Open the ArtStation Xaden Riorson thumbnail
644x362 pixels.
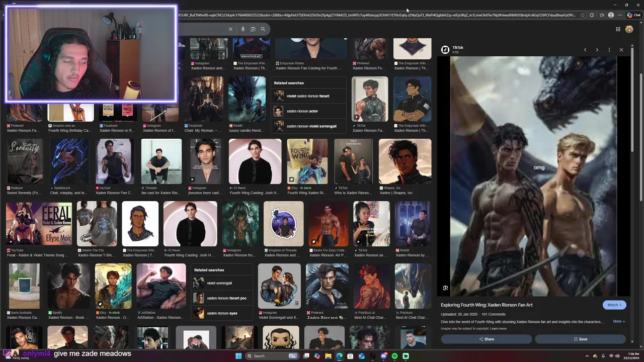click(161, 286)
